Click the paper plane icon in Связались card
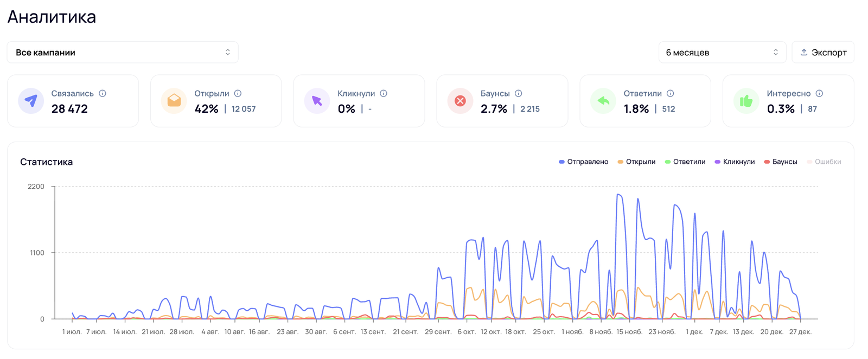The height and width of the screenshot is (359, 868). 31,101
